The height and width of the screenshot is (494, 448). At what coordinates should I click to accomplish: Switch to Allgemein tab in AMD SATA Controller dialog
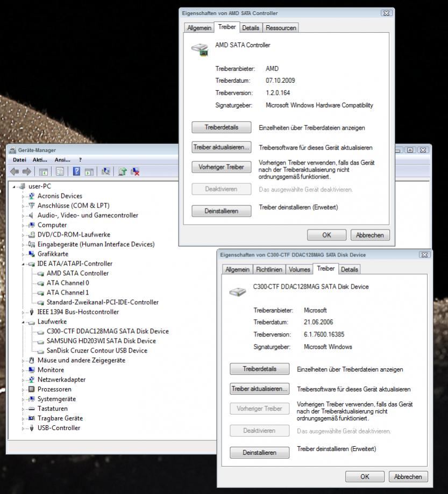click(x=199, y=28)
